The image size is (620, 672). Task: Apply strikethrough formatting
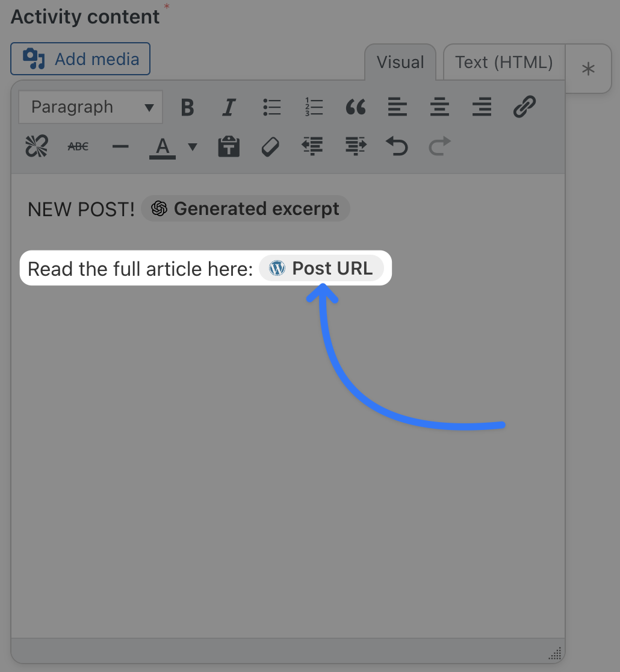tap(78, 146)
